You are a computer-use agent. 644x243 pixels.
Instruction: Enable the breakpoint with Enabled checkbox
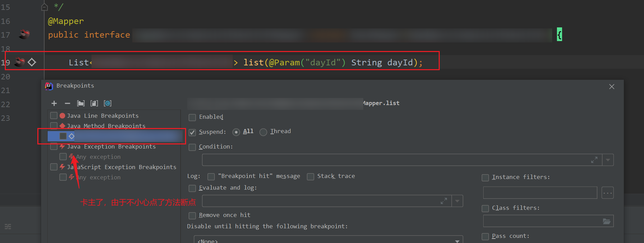click(192, 117)
